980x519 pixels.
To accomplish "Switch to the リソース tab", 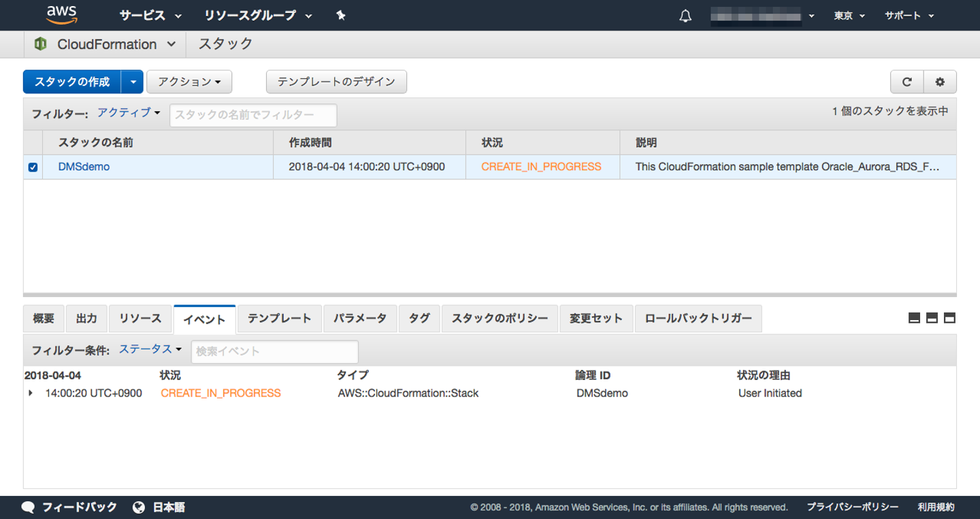I will pos(140,318).
